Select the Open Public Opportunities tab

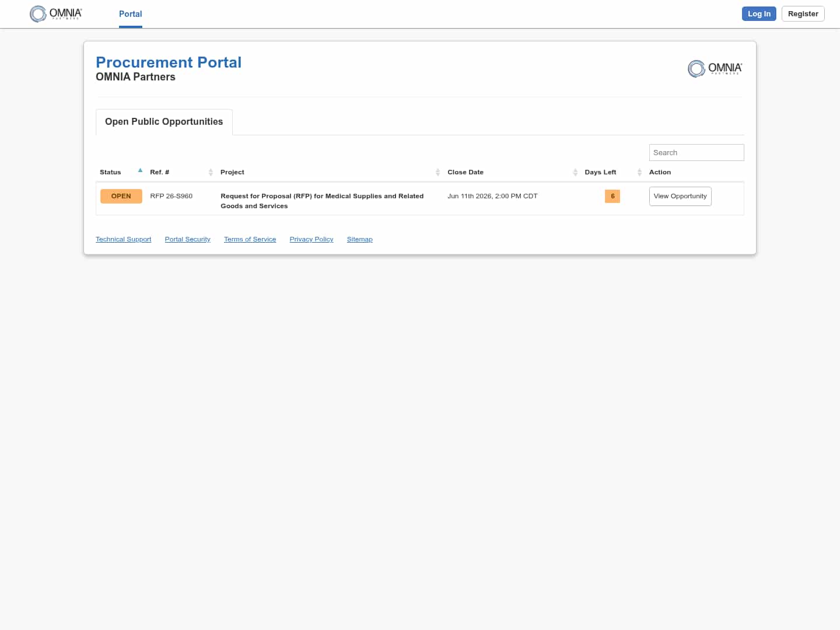point(164,122)
